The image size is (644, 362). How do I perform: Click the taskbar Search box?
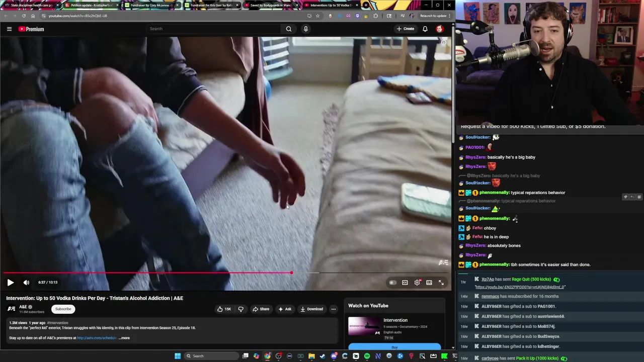[x=210, y=356]
